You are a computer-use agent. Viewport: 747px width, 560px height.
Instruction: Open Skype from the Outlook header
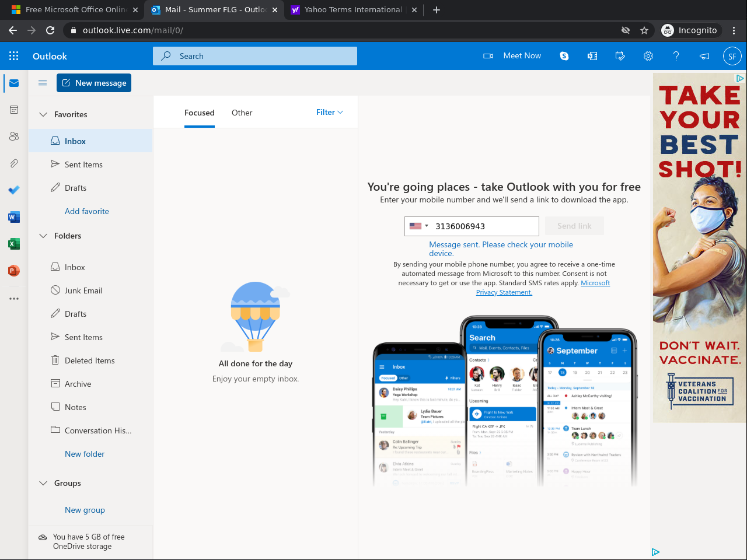[x=564, y=56]
